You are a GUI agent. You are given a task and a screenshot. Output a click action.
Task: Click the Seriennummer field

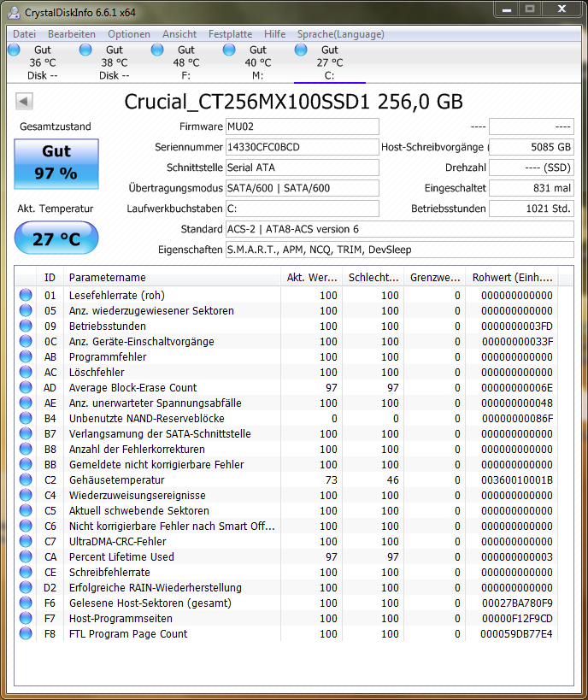tap(303, 147)
